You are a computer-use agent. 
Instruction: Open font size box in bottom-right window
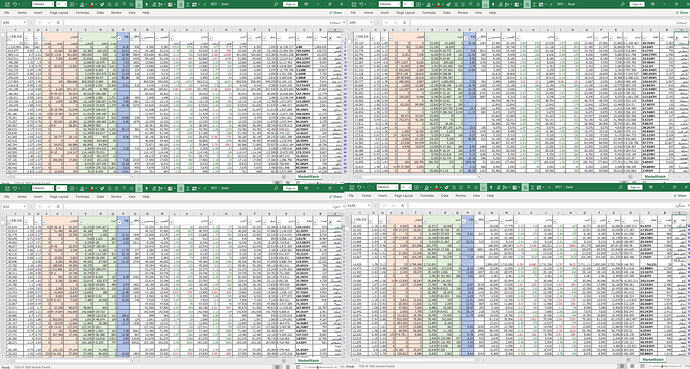click(x=406, y=187)
